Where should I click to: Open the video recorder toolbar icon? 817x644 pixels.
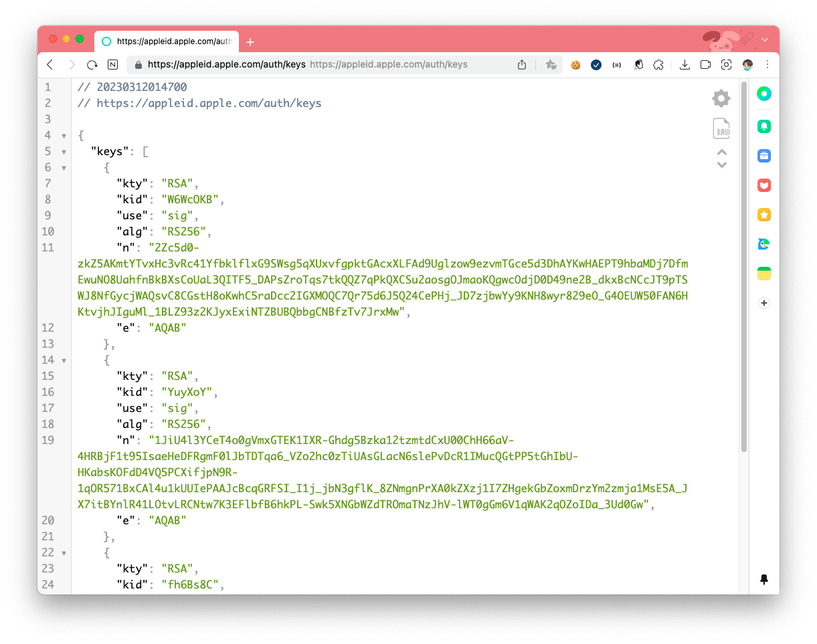coord(705,65)
